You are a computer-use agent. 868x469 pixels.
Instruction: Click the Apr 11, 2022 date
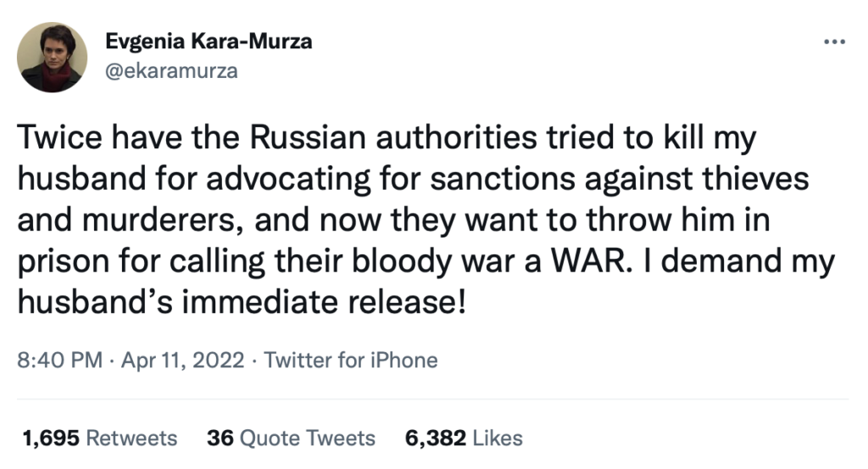coord(181,360)
